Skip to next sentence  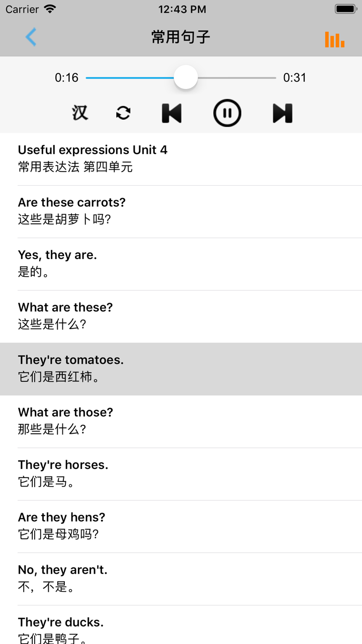click(282, 113)
